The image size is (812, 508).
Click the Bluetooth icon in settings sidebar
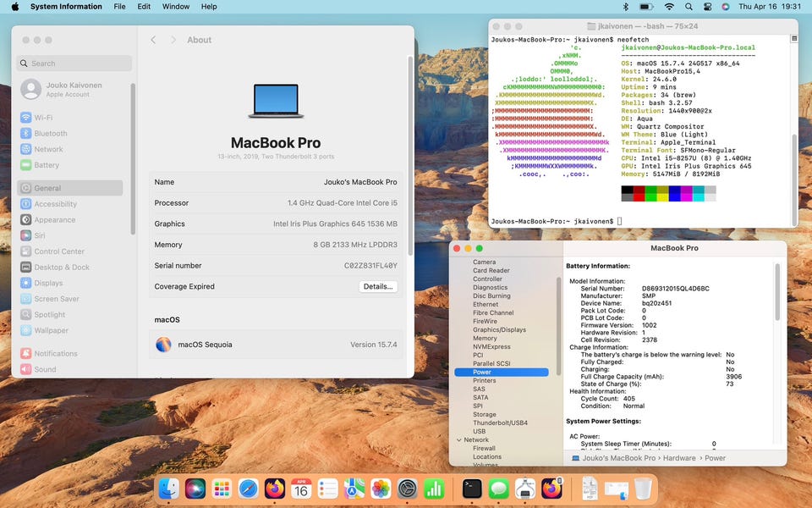click(x=26, y=134)
